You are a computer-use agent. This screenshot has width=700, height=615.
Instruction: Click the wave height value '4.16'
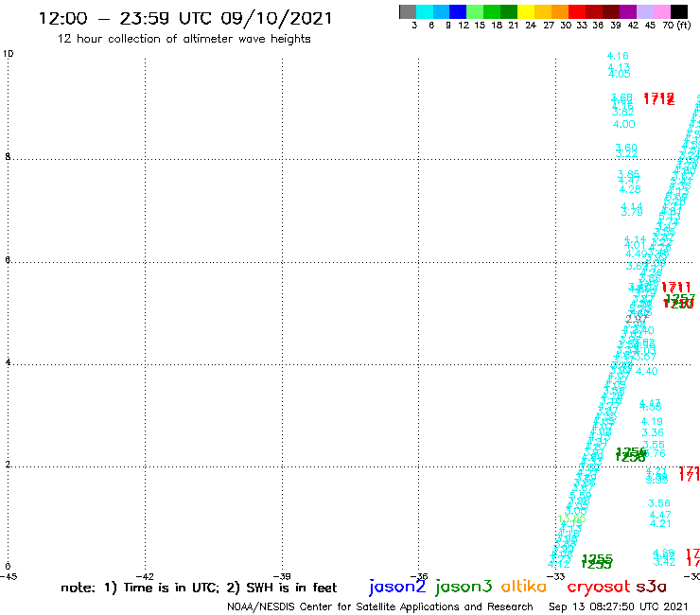(618, 56)
